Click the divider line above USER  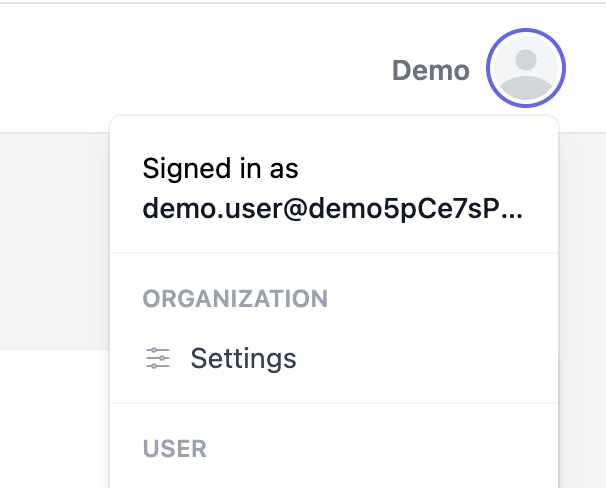[x=333, y=403]
